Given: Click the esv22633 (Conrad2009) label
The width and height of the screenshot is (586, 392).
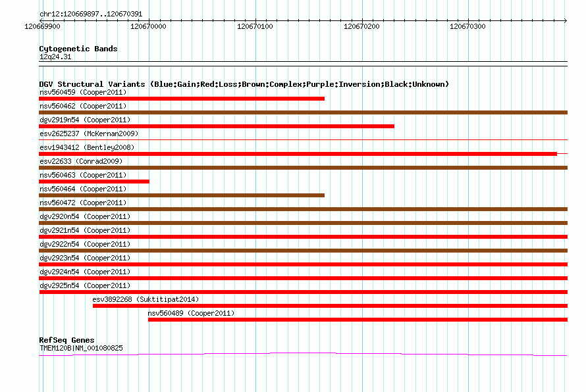Looking at the screenshot, I should tap(81, 161).
